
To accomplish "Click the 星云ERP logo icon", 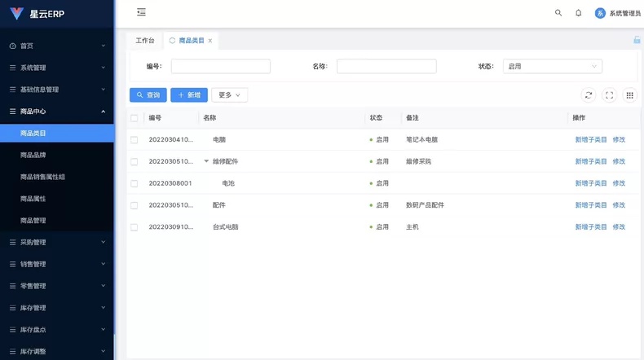I will tap(16, 14).
